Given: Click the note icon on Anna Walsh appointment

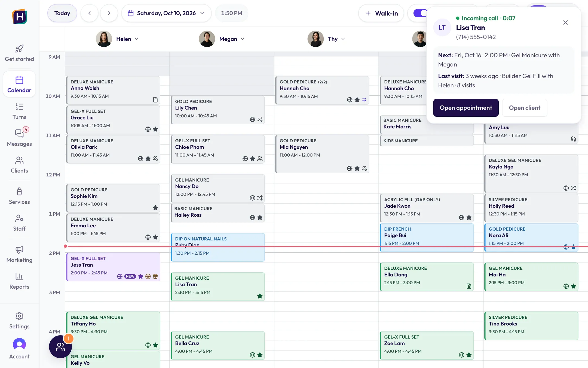Looking at the screenshot, I should click(x=155, y=100).
